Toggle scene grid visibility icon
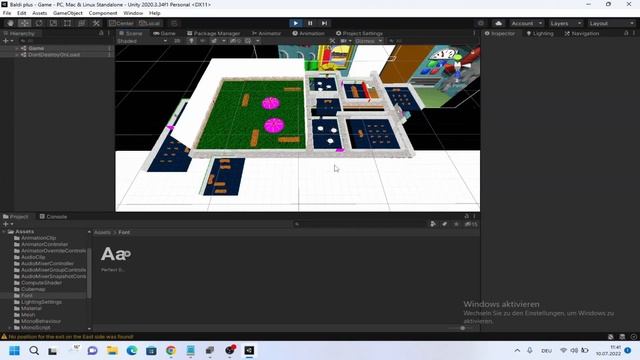 click(248, 41)
